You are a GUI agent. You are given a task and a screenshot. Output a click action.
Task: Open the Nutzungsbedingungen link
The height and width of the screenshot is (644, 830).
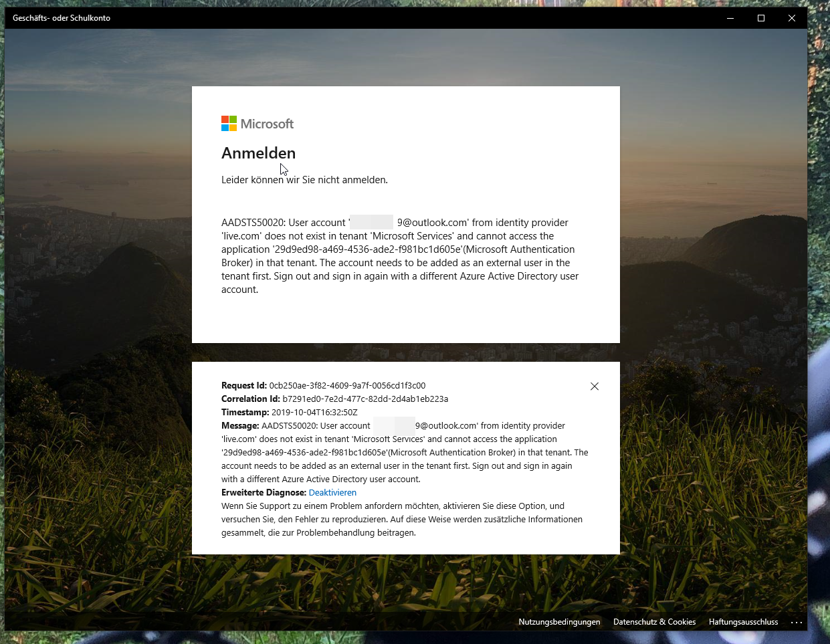coord(559,622)
